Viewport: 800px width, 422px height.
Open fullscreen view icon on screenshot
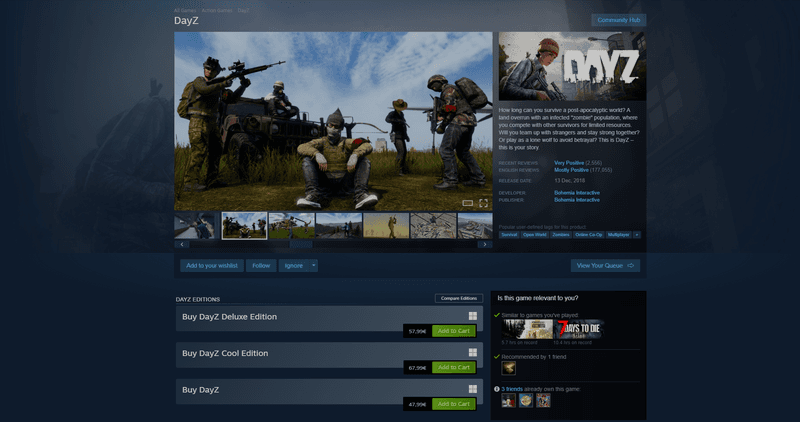pos(483,203)
